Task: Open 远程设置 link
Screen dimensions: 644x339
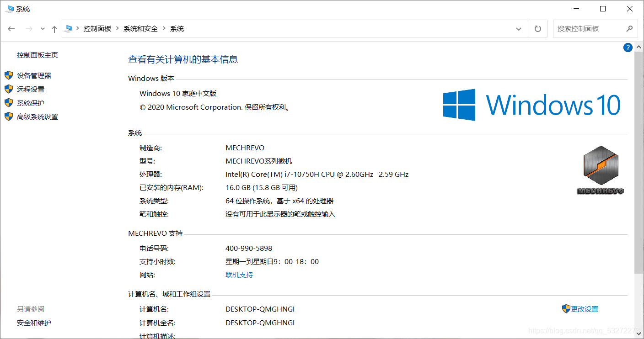Action: click(31, 89)
